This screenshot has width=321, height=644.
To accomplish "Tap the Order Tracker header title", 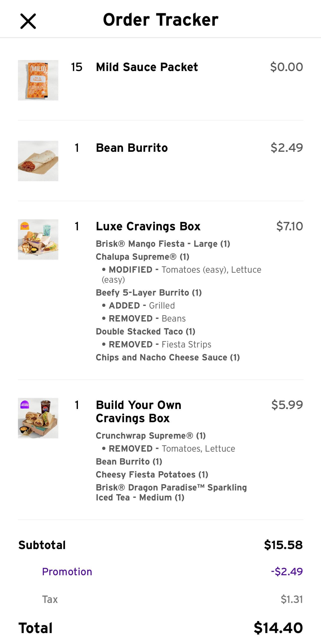I will click(x=161, y=20).
